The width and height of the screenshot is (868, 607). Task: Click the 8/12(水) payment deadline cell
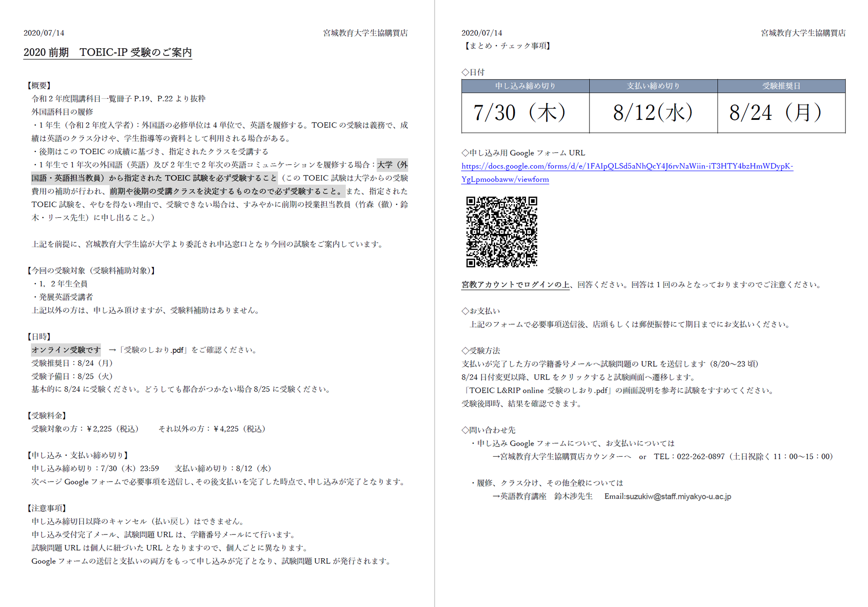[653, 113]
